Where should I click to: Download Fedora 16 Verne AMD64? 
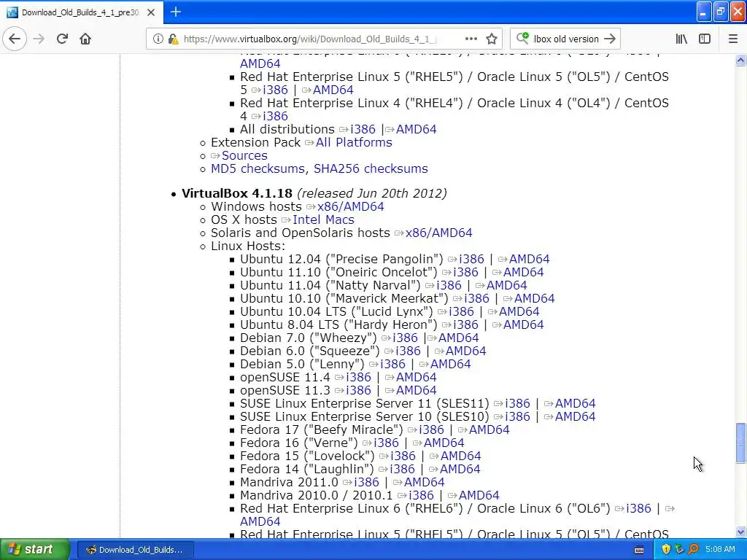[444, 443]
